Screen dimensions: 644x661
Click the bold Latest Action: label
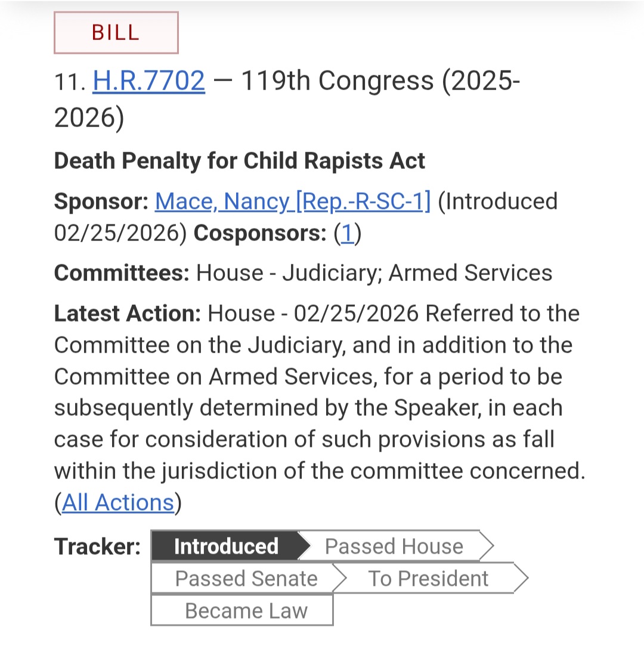coord(128,313)
